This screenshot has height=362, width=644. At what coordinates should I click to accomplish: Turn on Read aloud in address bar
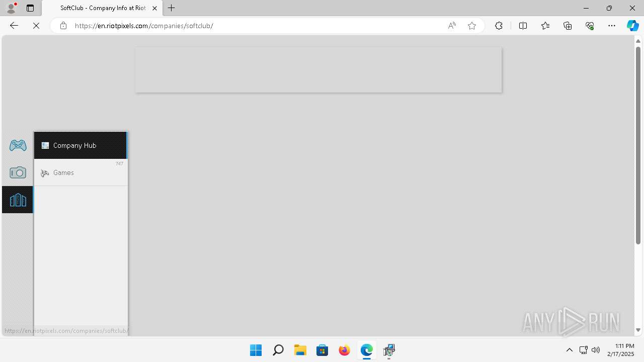(452, 26)
